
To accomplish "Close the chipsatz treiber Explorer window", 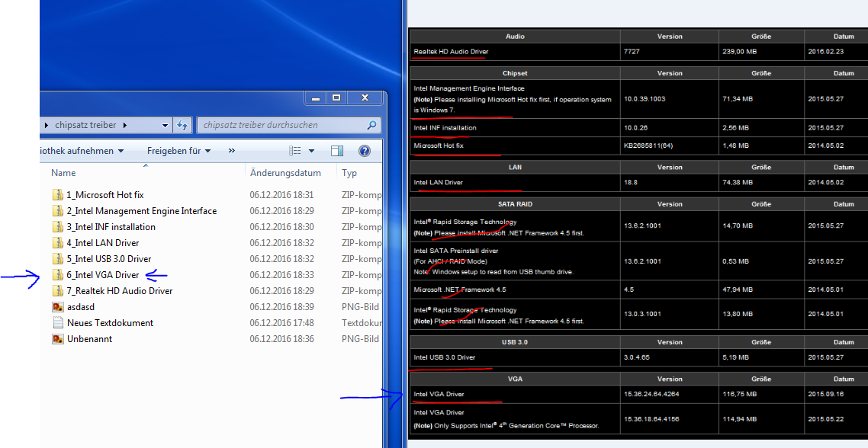I will click(365, 98).
